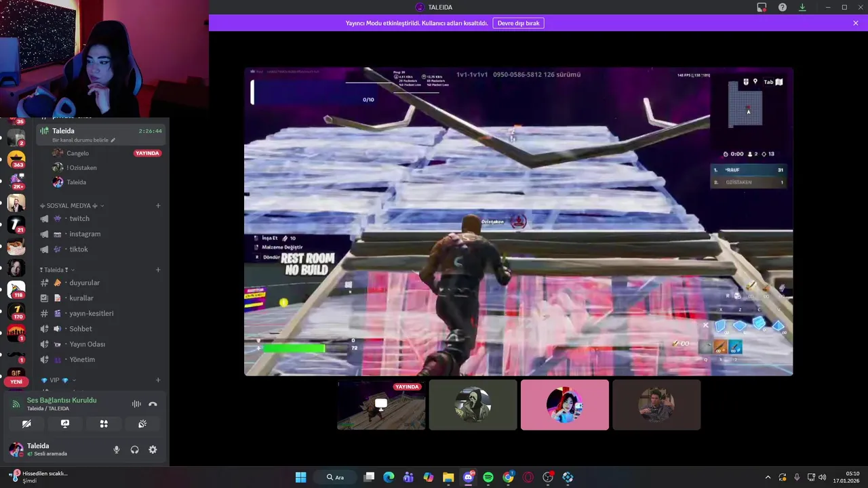
Task: Edit channel status pencil icon
Action: tap(113, 140)
